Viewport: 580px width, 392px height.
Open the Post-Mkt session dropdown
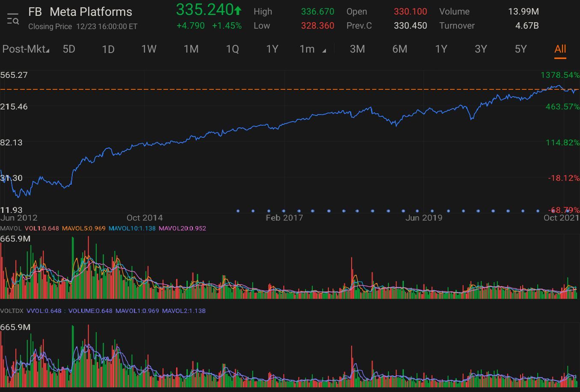coord(26,49)
